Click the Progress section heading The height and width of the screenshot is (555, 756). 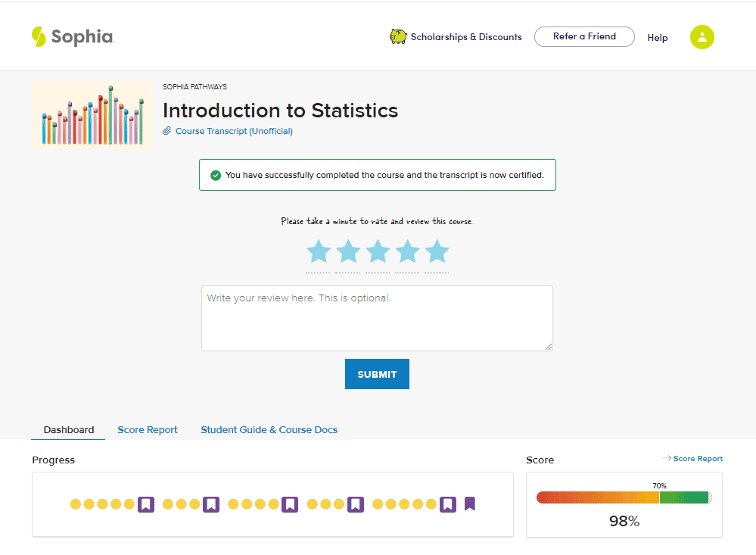(54, 460)
